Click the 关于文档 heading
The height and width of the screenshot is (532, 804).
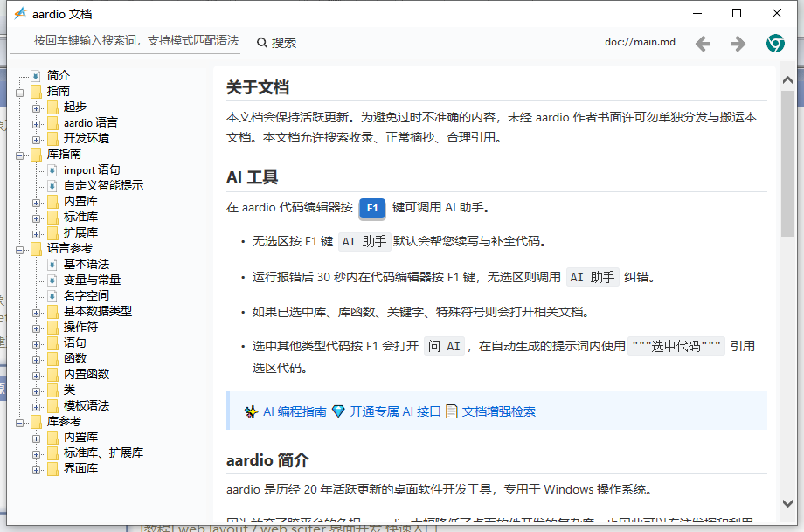[258, 87]
